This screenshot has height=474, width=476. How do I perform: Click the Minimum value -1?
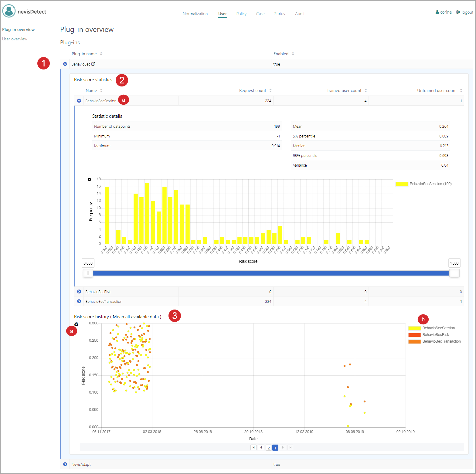click(278, 136)
